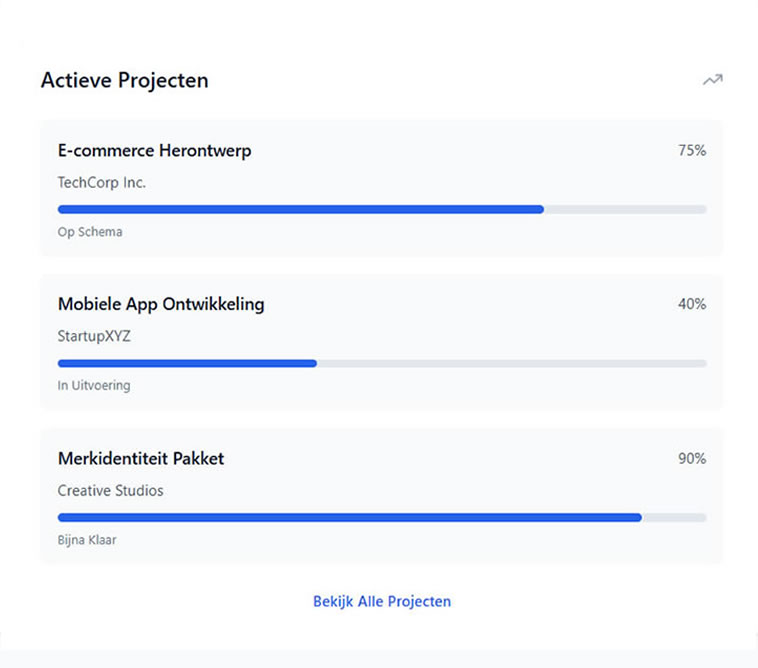Click the Mobiele App progress bar
The width and height of the screenshot is (758, 668).
(187, 363)
